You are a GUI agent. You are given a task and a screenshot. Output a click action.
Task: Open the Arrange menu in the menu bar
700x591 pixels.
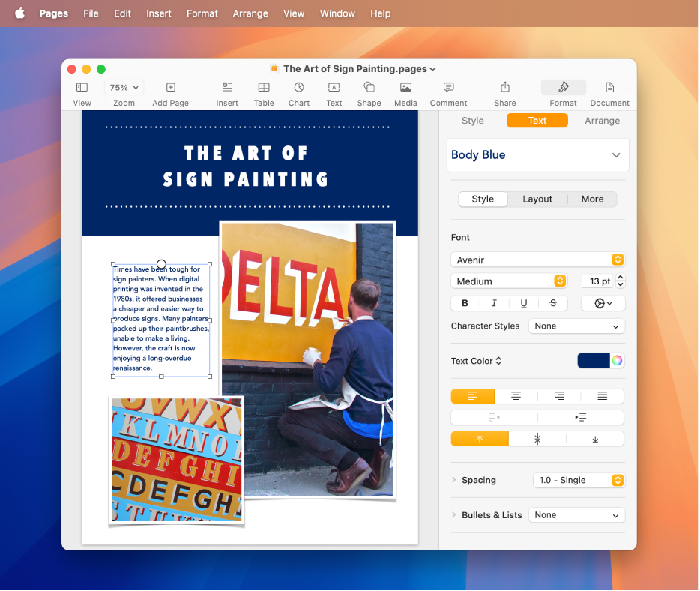250,13
